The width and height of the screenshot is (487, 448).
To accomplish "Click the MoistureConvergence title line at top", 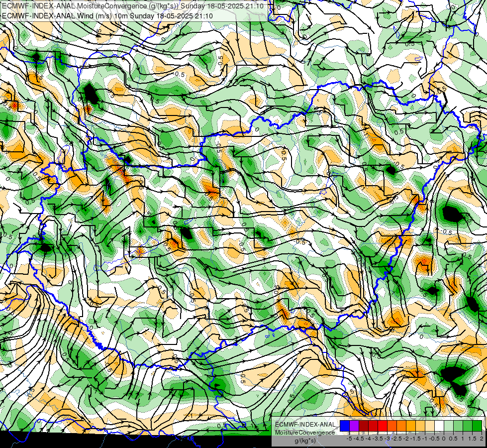I will tap(133, 6).
